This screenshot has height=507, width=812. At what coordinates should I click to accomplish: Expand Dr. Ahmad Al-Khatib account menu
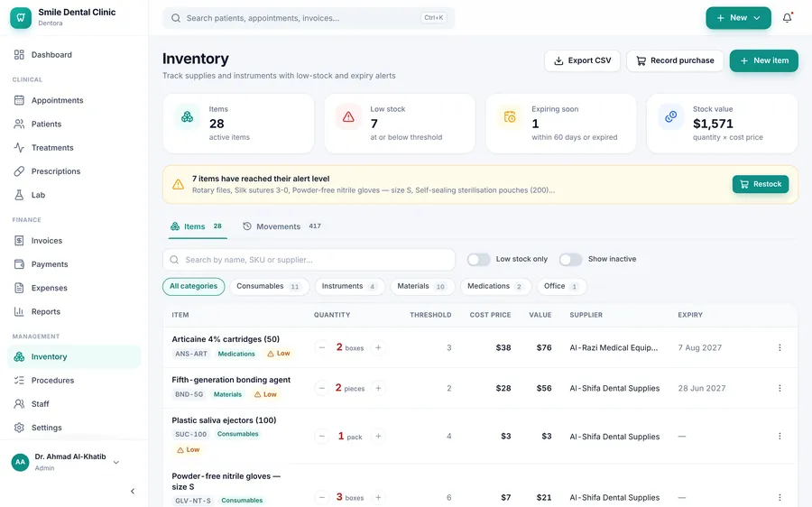[116, 463]
